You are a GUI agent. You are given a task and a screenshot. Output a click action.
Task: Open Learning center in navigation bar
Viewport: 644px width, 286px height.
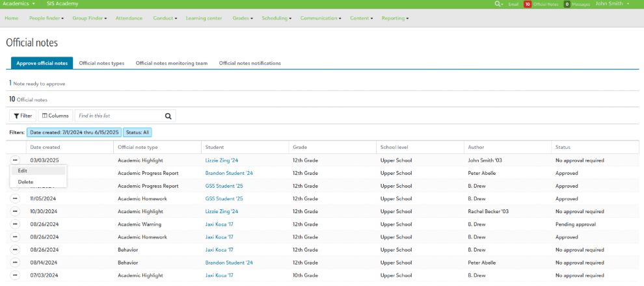click(204, 18)
